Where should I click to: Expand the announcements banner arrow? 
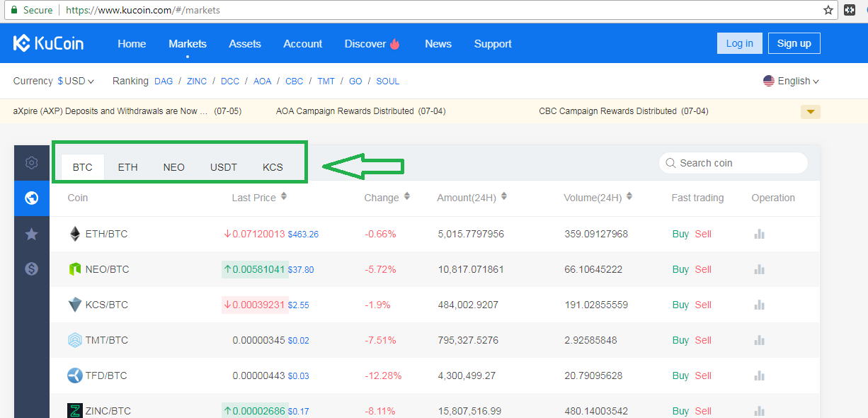(x=811, y=111)
